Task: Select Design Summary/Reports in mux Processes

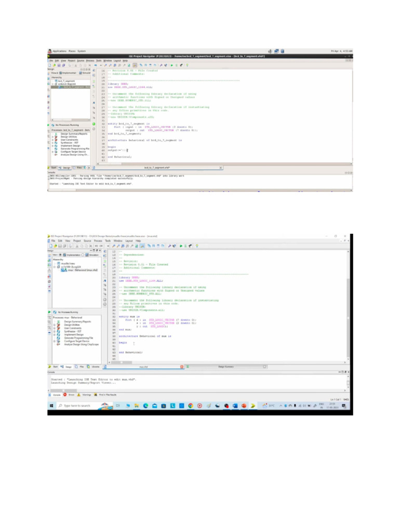Action: tap(77, 322)
